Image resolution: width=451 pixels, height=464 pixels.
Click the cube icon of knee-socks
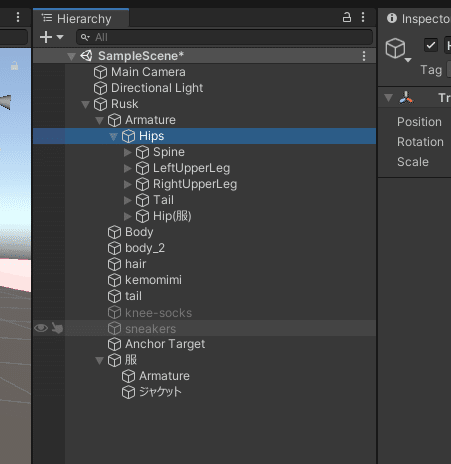tap(114, 312)
